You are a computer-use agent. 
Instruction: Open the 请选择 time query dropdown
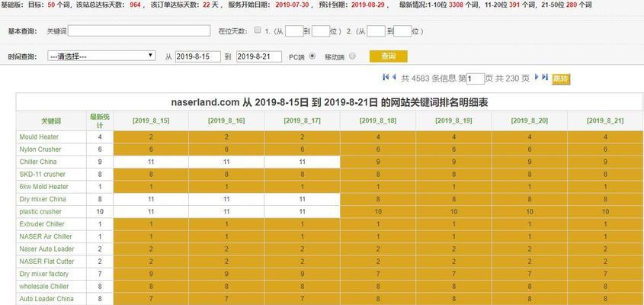click(101, 56)
